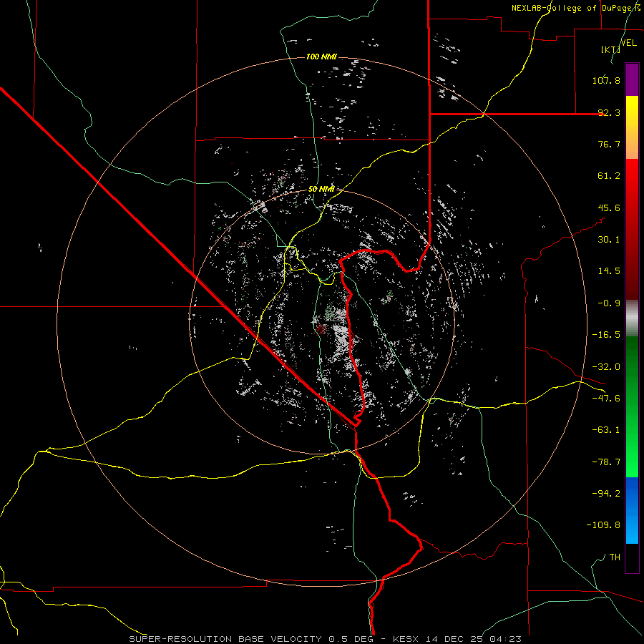Click the -78.7 scale value
Screen dimensions: 644x644
pos(606,462)
